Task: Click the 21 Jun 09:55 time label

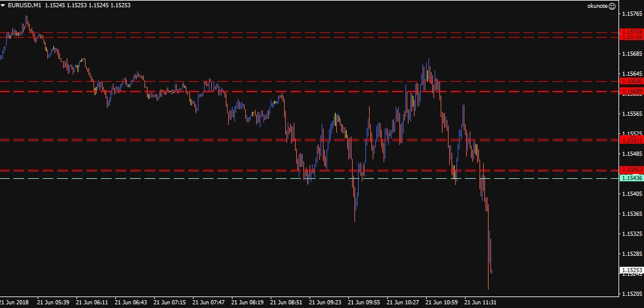Action: tap(365, 303)
